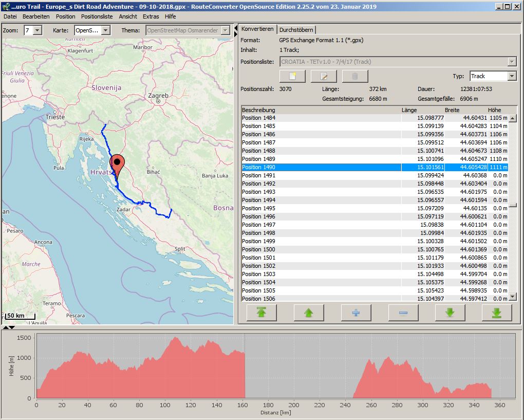The image size is (524, 420).
Task: Open the Bearbeiten menu
Action: point(36,16)
